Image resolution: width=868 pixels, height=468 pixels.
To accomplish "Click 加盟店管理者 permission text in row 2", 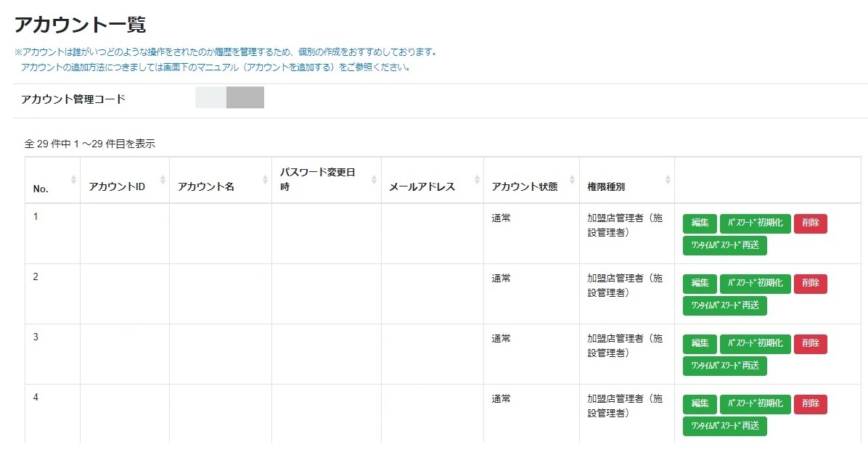I will 625,285.
